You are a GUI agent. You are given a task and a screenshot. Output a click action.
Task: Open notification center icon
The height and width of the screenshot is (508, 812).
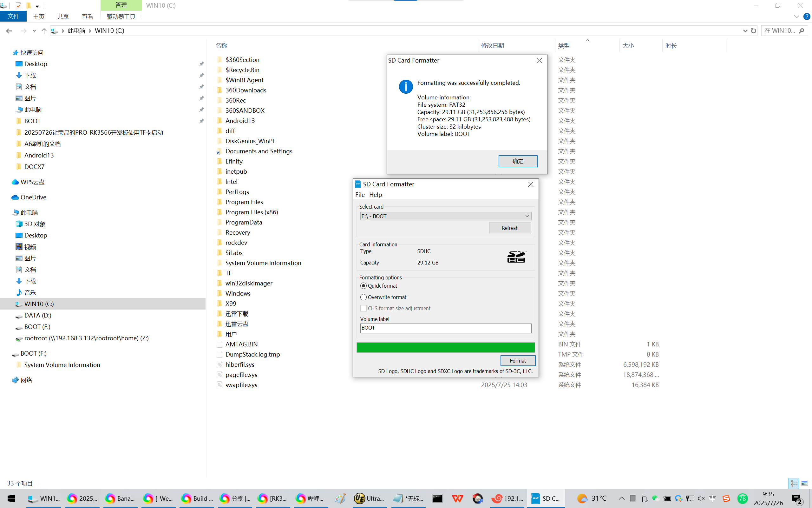pyautogui.click(x=797, y=499)
